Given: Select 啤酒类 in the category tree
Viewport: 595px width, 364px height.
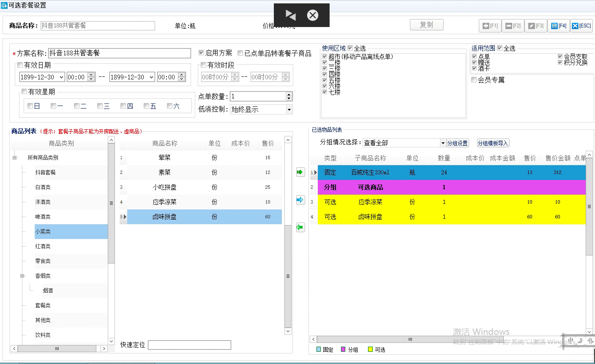Looking at the screenshot, I should click(43, 217).
